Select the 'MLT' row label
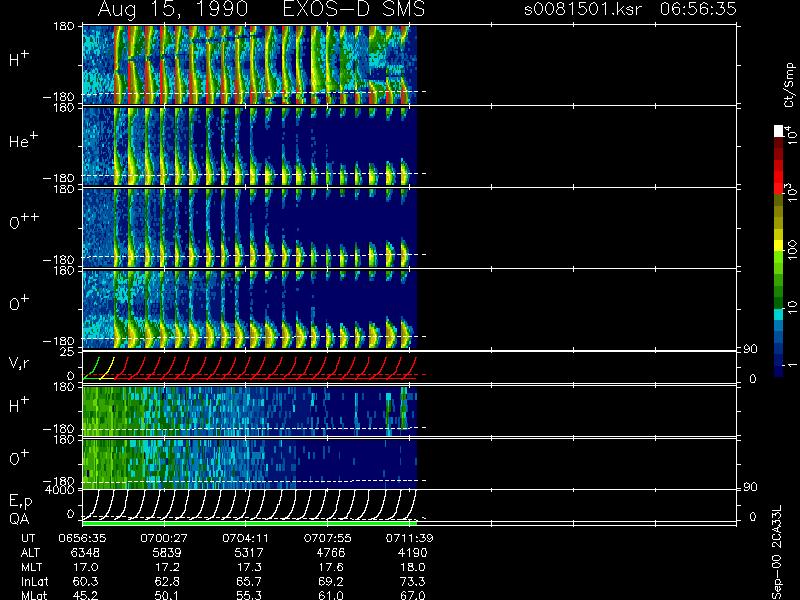The width and height of the screenshot is (800, 600). coord(31,567)
